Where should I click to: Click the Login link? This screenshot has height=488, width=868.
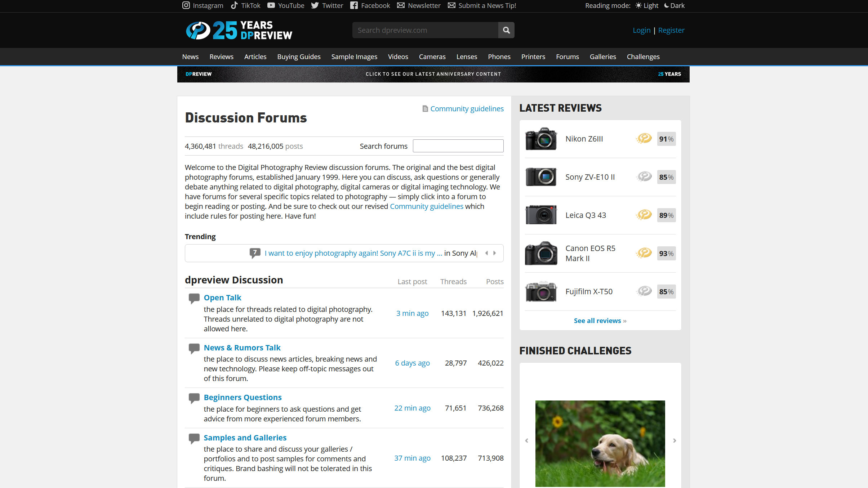click(641, 30)
